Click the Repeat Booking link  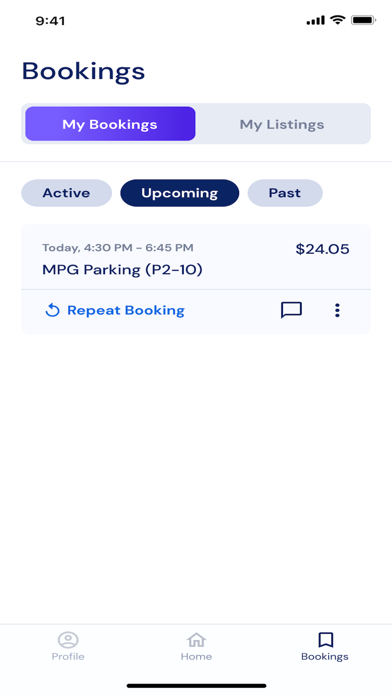pyautogui.click(x=126, y=310)
